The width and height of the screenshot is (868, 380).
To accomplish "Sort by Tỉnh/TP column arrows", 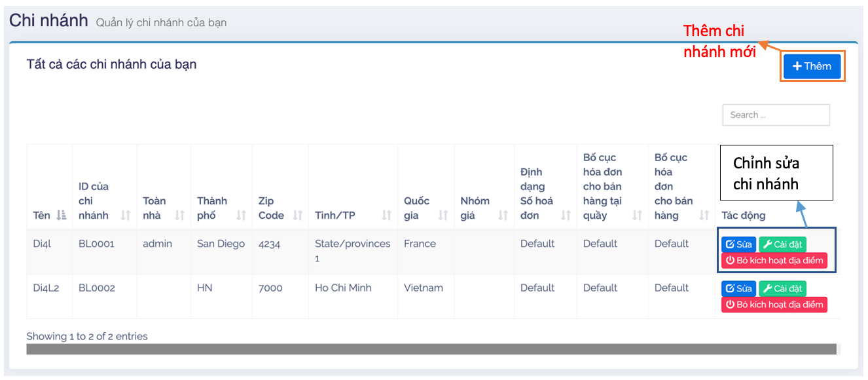I will (x=387, y=216).
